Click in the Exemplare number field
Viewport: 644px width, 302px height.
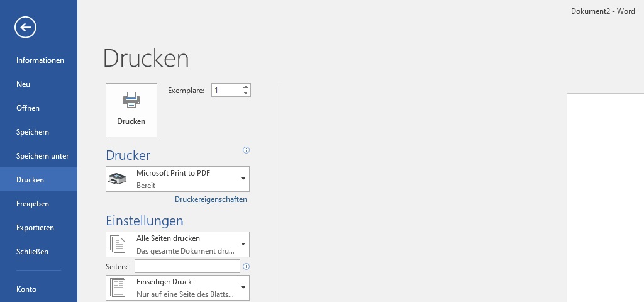pos(226,91)
